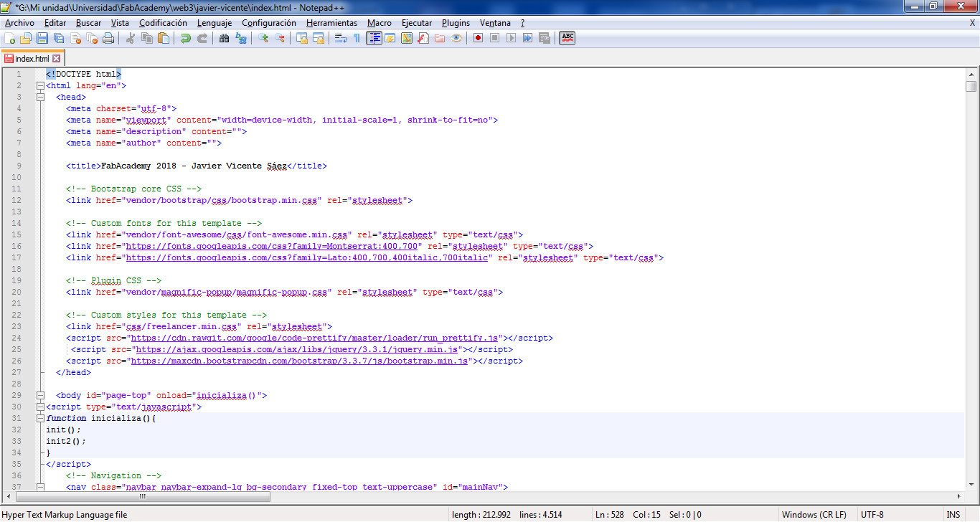Click the Paste clipboard icon
980x522 pixels.
click(164, 38)
